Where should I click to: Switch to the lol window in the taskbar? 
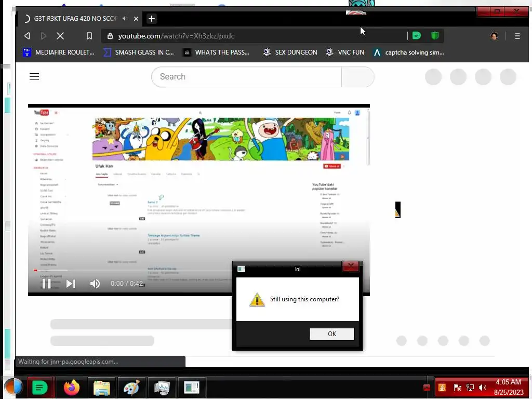pos(192,388)
